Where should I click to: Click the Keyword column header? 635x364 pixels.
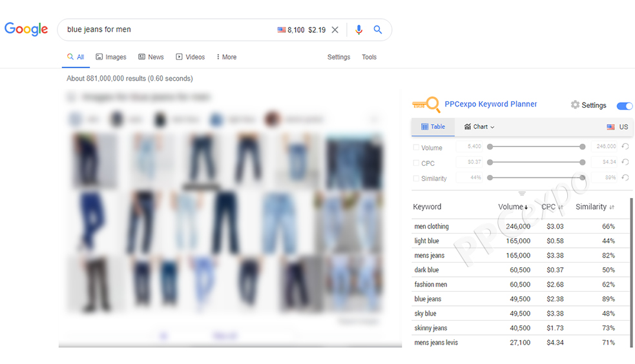tap(427, 207)
